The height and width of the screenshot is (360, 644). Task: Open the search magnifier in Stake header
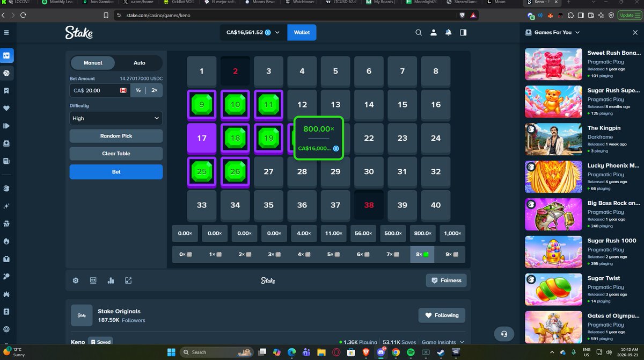(x=419, y=32)
